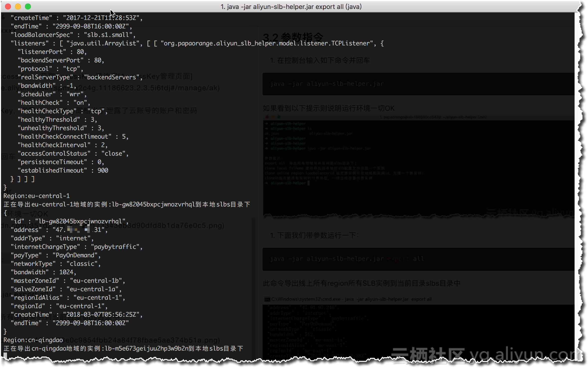
Task: Click the establishedTimeout value 900
Action: click(x=103, y=171)
